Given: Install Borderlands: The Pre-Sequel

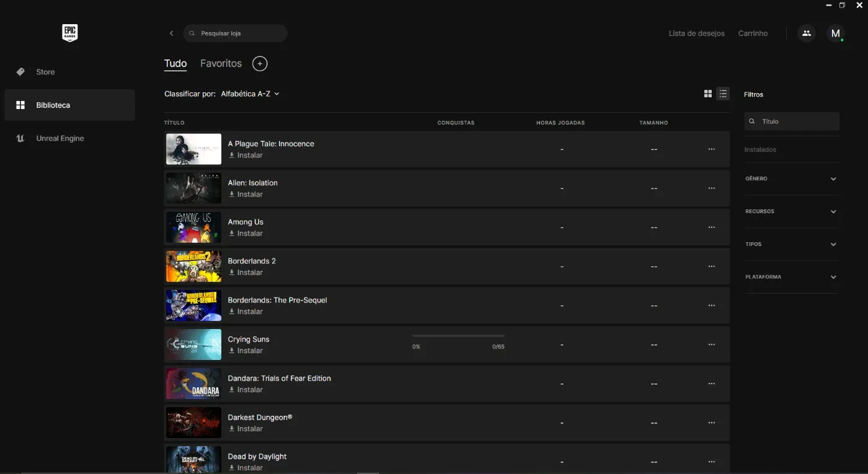Looking at the screenshot, I should [246, 312].
